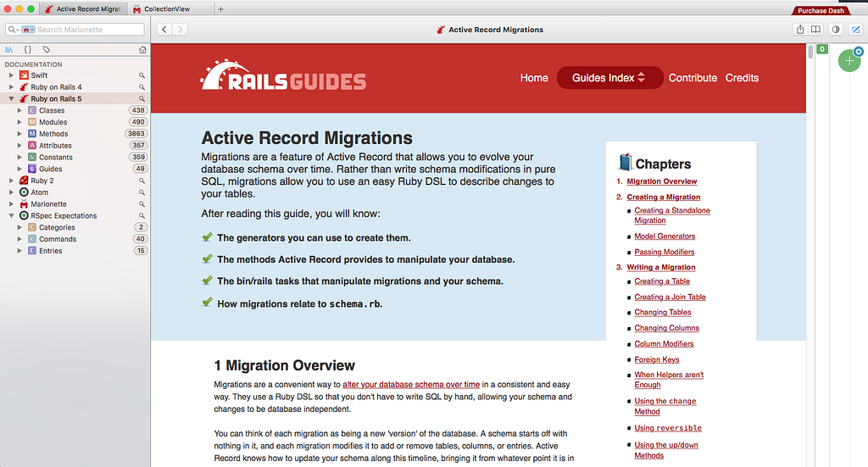Expand the Ruby 2 docset
Screen dimensions: 868x467
point(11,181)
